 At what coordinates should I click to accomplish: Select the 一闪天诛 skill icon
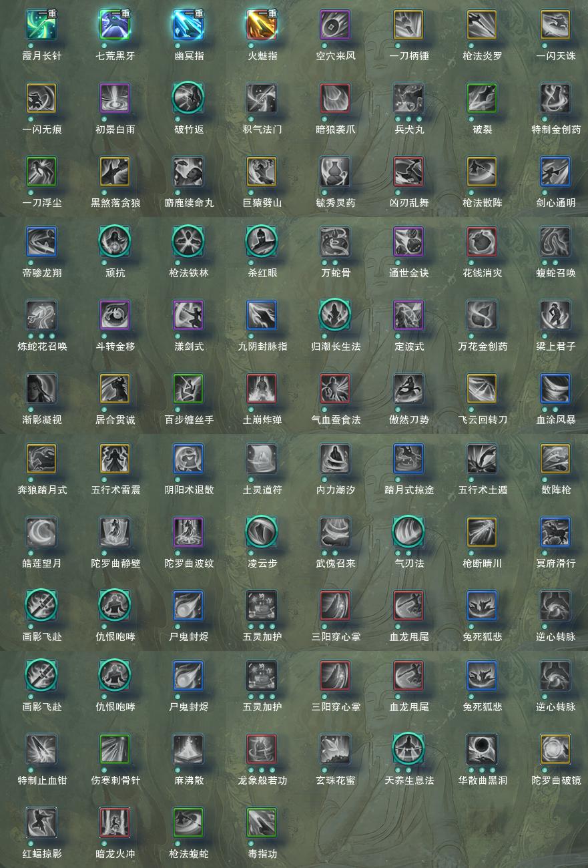point(555,25)
